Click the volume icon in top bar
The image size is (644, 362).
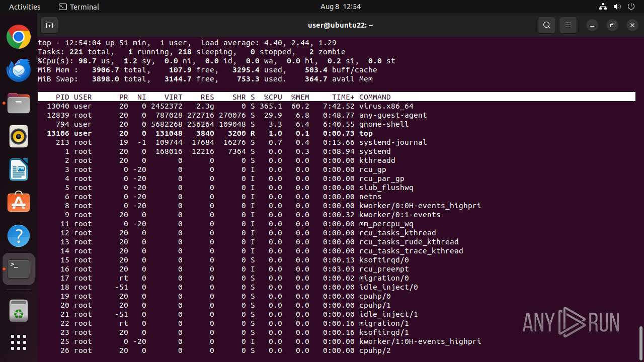(x=617, y=7)
